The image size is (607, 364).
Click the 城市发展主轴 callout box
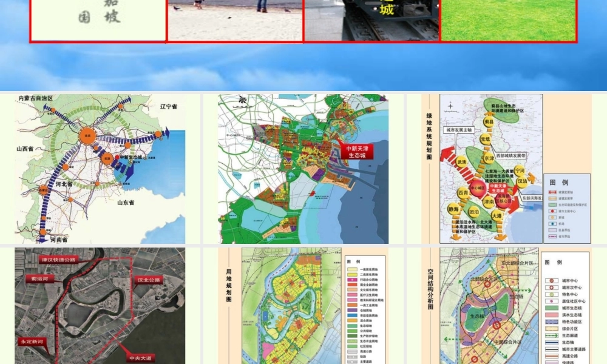coord(459,130)
